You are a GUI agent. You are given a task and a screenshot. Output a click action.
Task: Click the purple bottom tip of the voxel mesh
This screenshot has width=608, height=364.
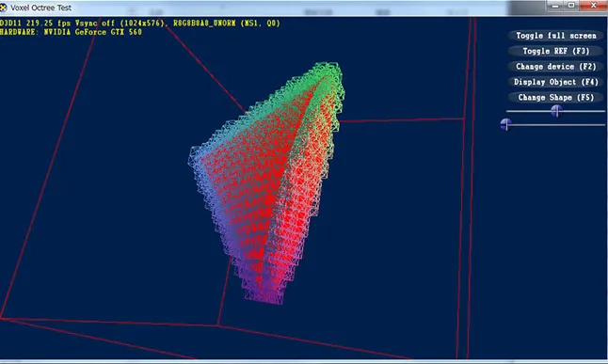point(264,294)
